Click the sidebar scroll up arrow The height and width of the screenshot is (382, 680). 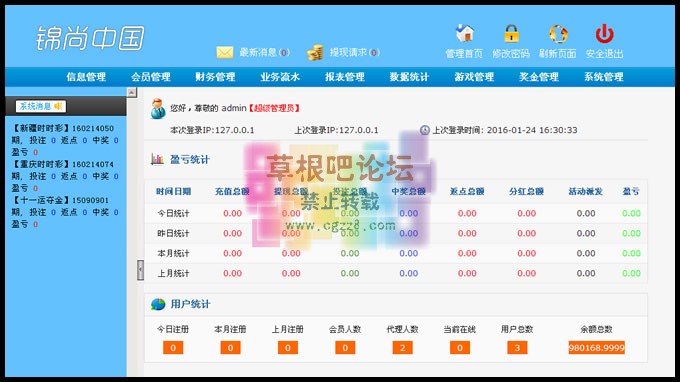(132, 92)
